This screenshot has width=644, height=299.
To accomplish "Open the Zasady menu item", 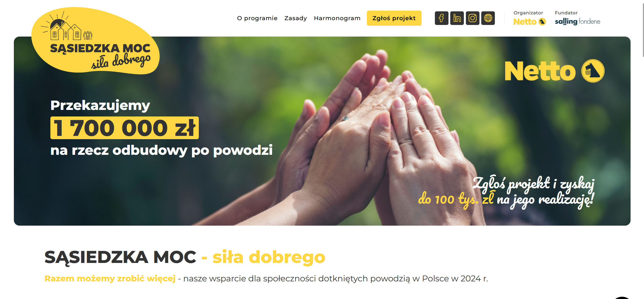I will (296, 18).
